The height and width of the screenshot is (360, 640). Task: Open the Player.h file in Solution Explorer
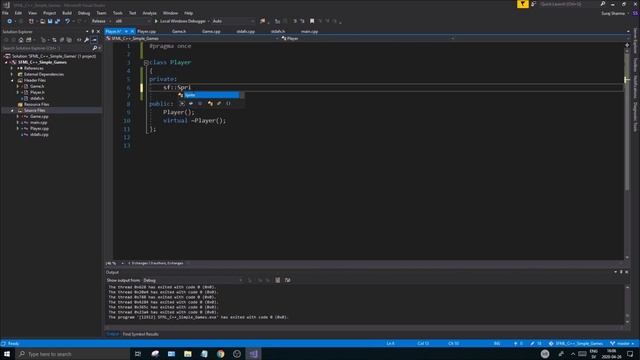coord(37,92)
